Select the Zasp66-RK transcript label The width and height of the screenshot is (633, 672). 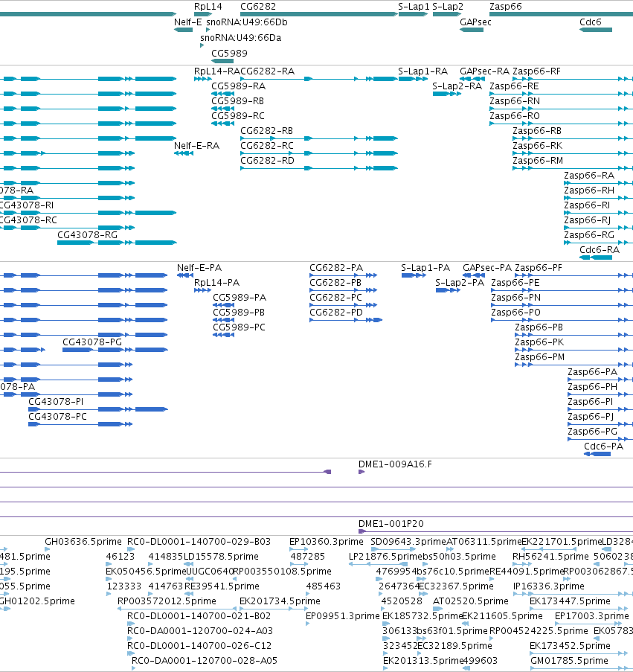[538, 146]
